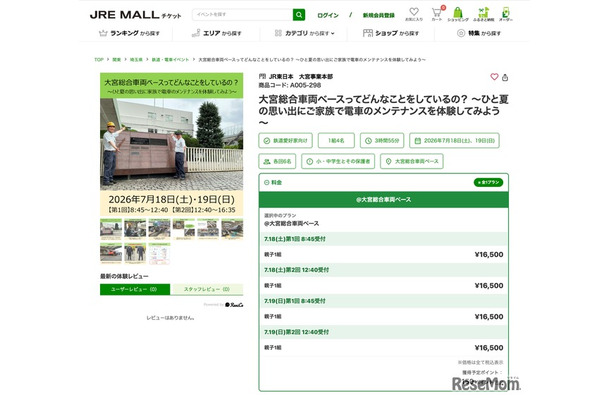The image size is (610, 400).
Task: Go to 埼玉県 breadcrumb
Action: (136, 60)
